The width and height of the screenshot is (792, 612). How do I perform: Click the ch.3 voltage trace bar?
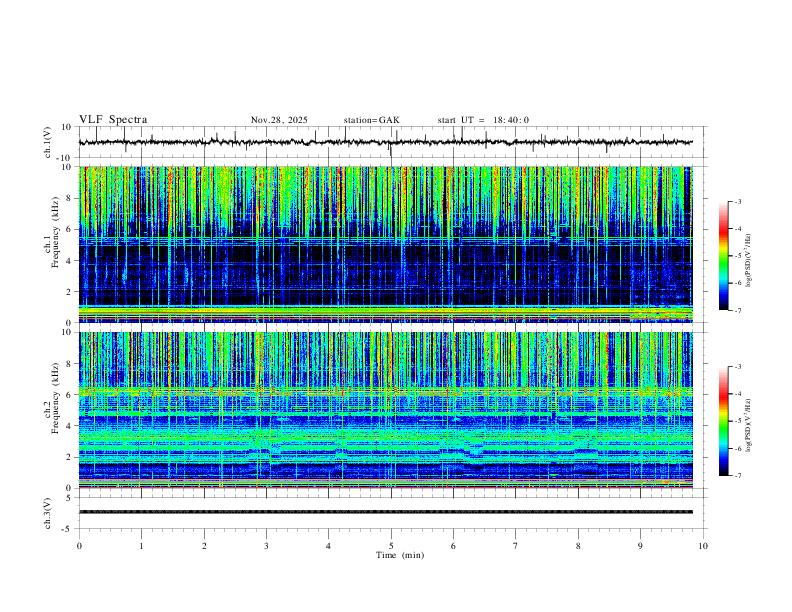tap(385, 512)
